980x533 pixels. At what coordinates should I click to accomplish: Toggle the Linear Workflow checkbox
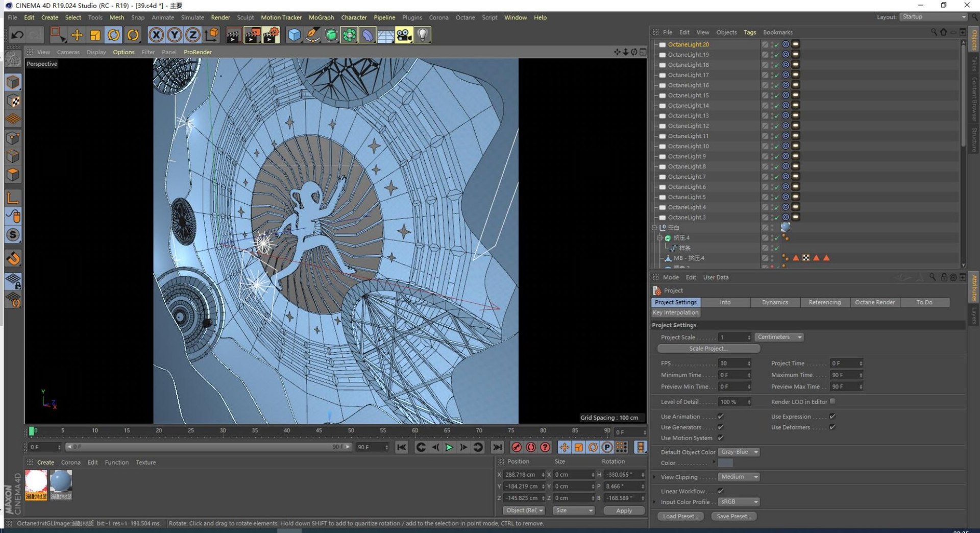(721, 491)
